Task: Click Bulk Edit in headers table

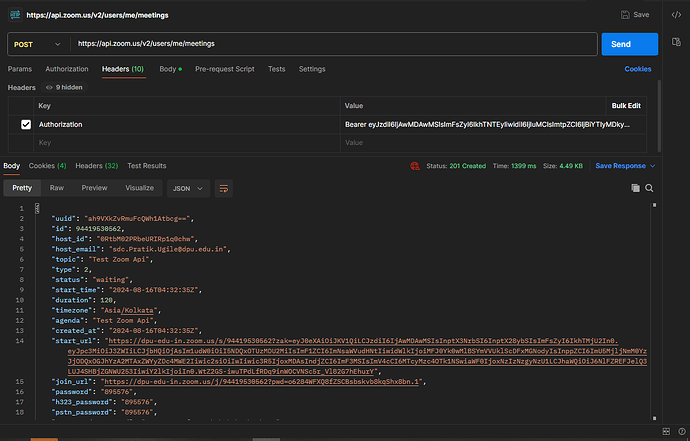Action: pos(628,105)
